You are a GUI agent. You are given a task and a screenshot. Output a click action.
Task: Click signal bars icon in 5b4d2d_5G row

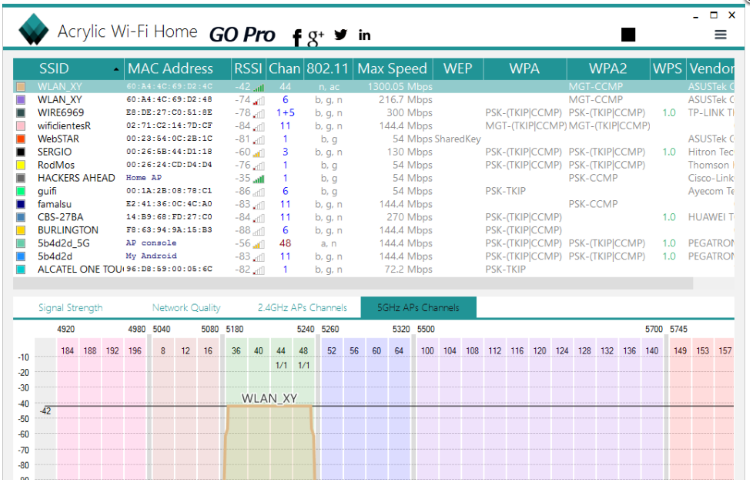[258, 244]
